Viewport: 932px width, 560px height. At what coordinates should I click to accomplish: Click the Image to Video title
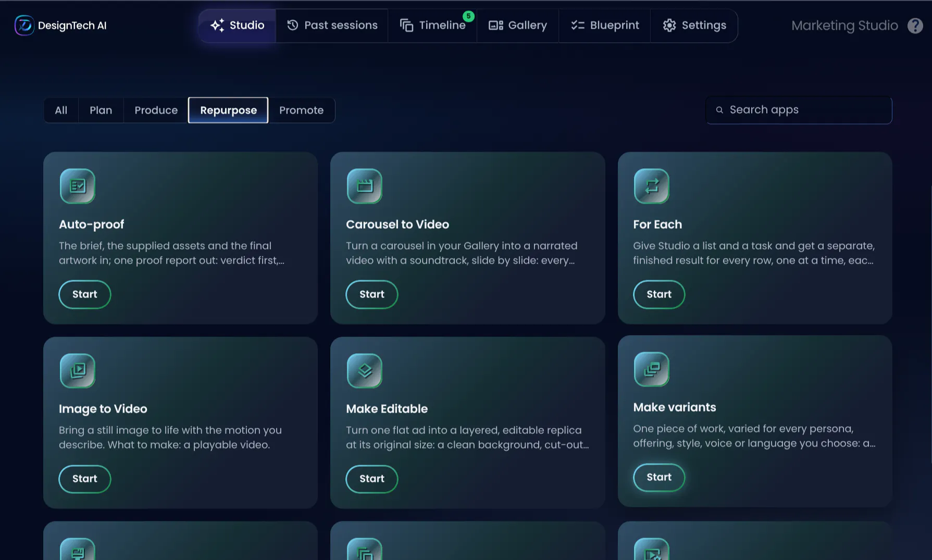tap(103, 409)
